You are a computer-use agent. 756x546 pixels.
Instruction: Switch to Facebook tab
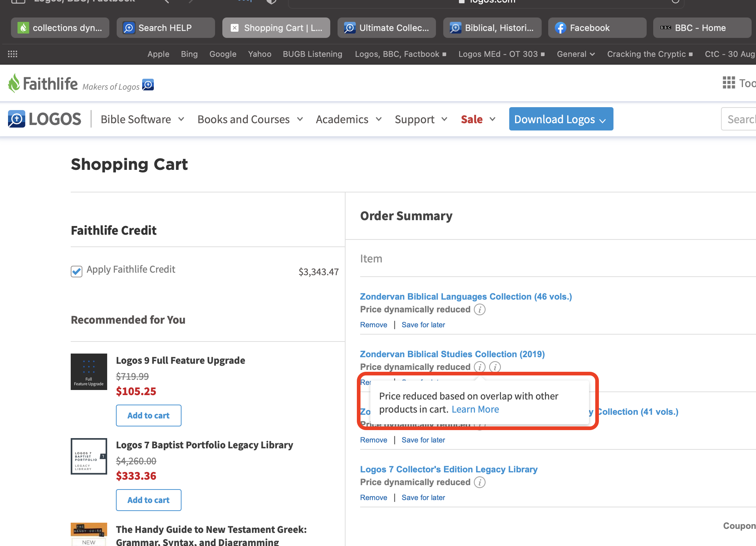[x=597, y=28]
